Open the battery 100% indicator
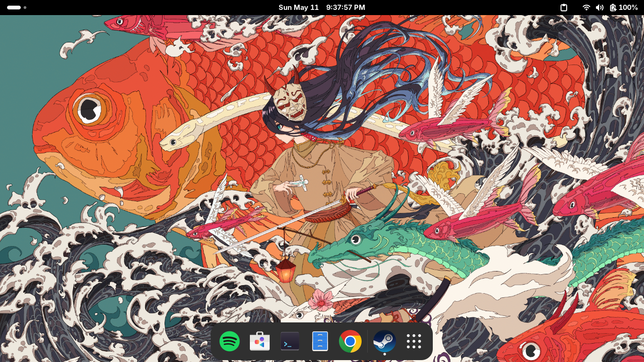This screenshot has height=362, width=644. click(624, 8)
